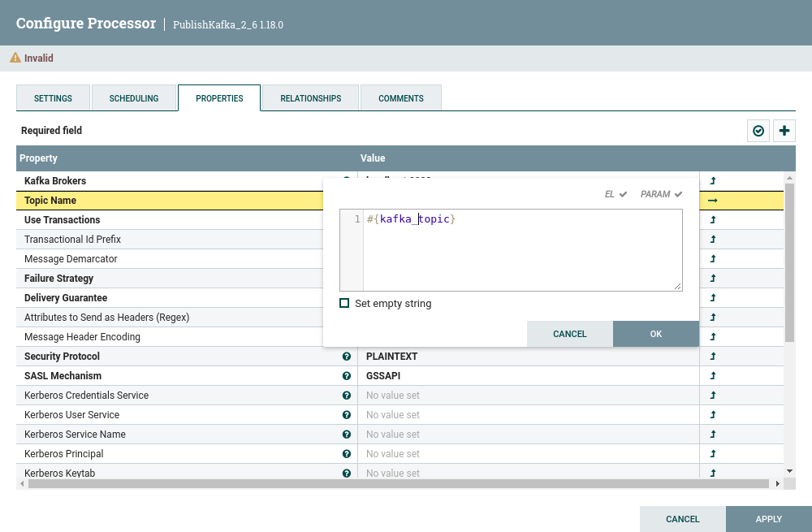Select the Failure Strategy property name

(58, 278)
